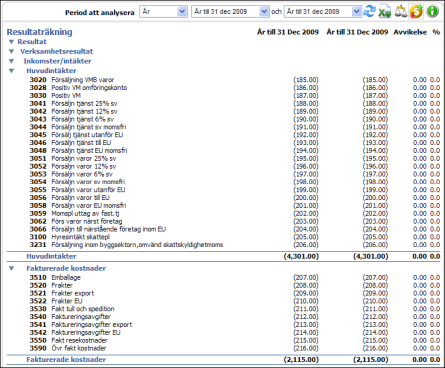Click account 3530 Fakt tull och spedition

pos(72,309)
